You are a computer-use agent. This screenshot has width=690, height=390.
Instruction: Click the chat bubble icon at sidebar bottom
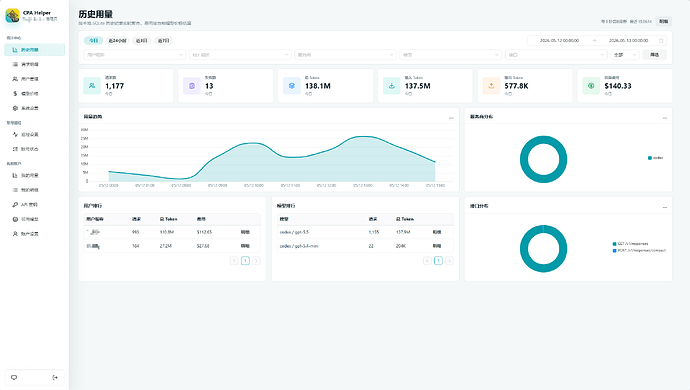point(14,377)
